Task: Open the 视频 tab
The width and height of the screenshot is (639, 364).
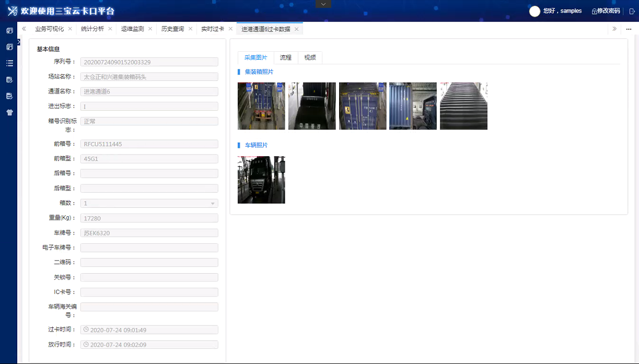Action: coord(309,57)
